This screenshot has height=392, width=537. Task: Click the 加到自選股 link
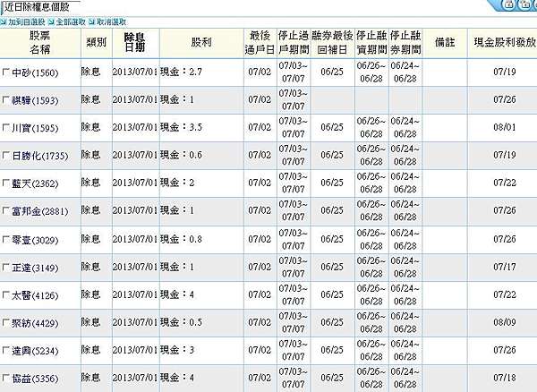26,21
